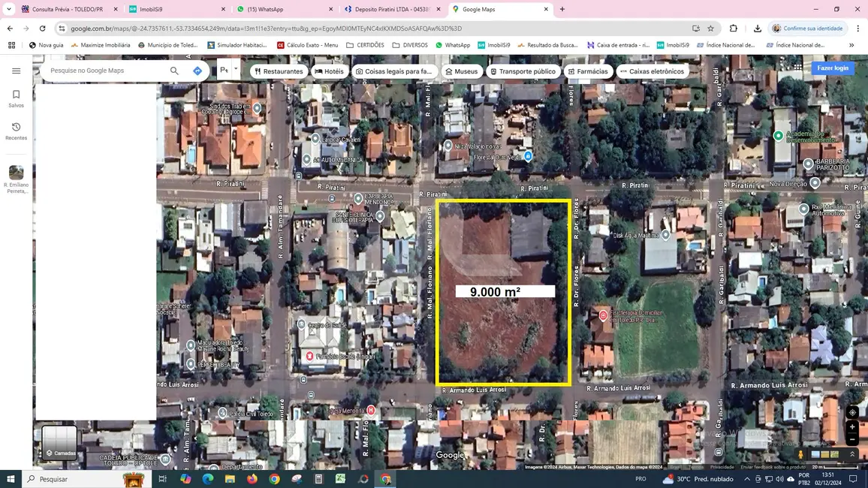The image size is (868, 488).
Task: Open the Salvos bookmark icon
Action: (x=16, y=98)
